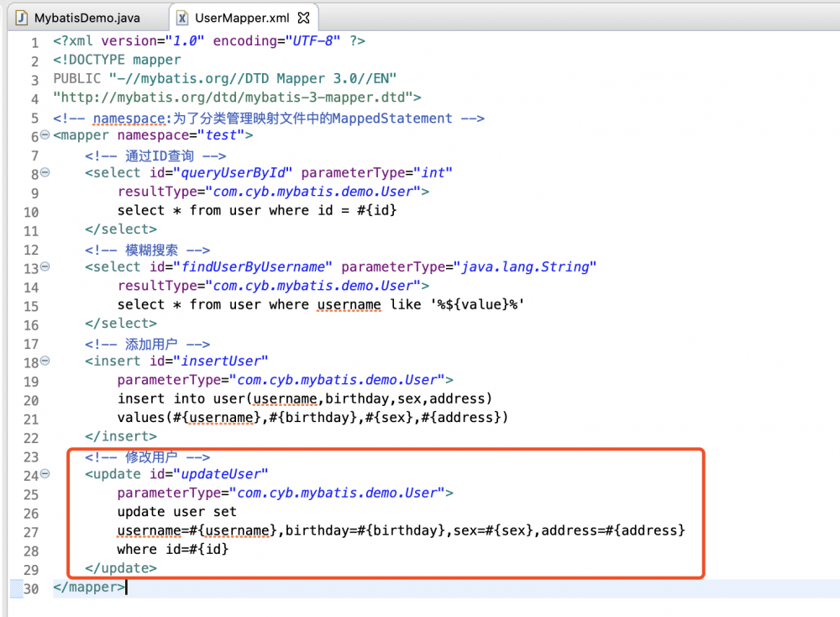Click the "insert into user" statement line
The height and width of the screenshot is (617, 840).
point(304,398)
